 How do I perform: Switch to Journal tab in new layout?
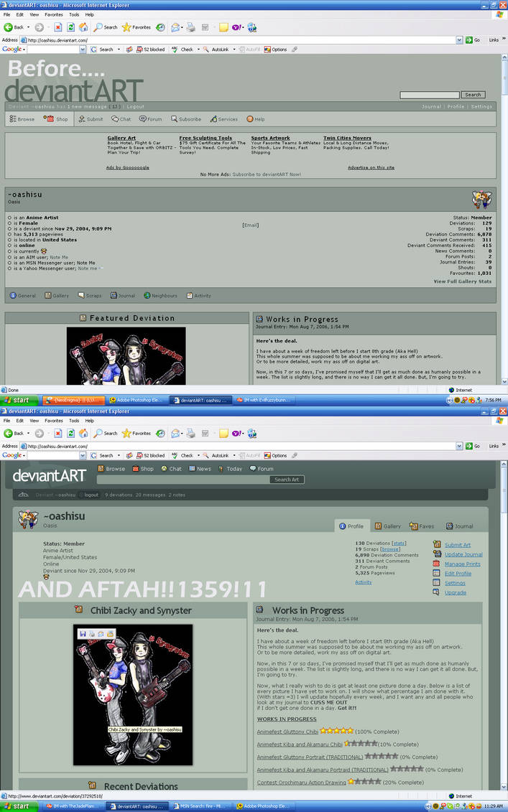tap(459, 526)
